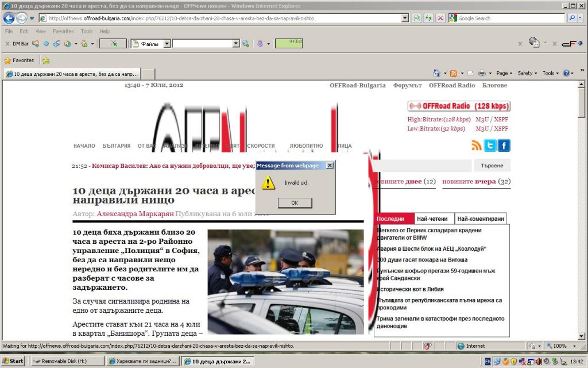The height and width of the screenshot is (368, 588).
Task: Click the DM Bar crosshair drop target box
Action: click(113, 44)
